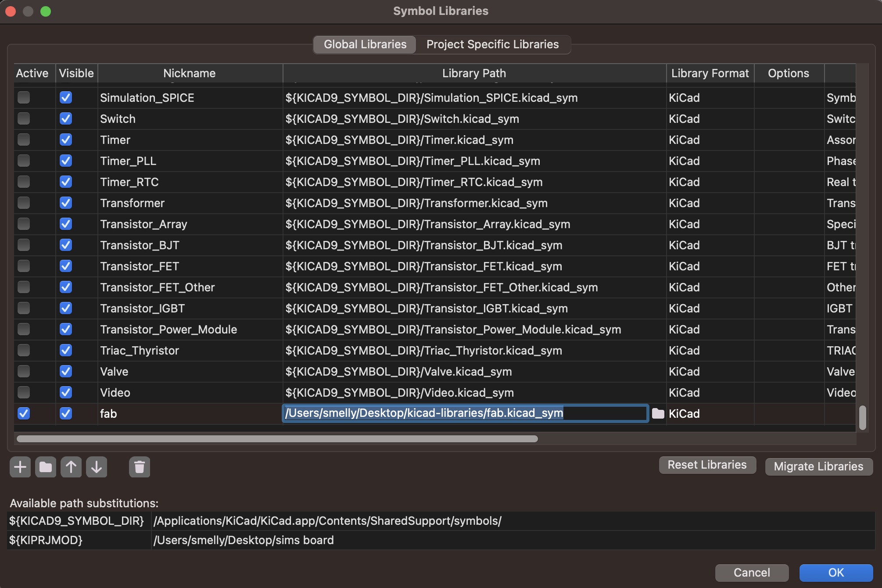Click Triac_Thyristor.kicad_sym library path cell
Image resolution: width=882 pixels, height=588 pixels.
(474, 351)
